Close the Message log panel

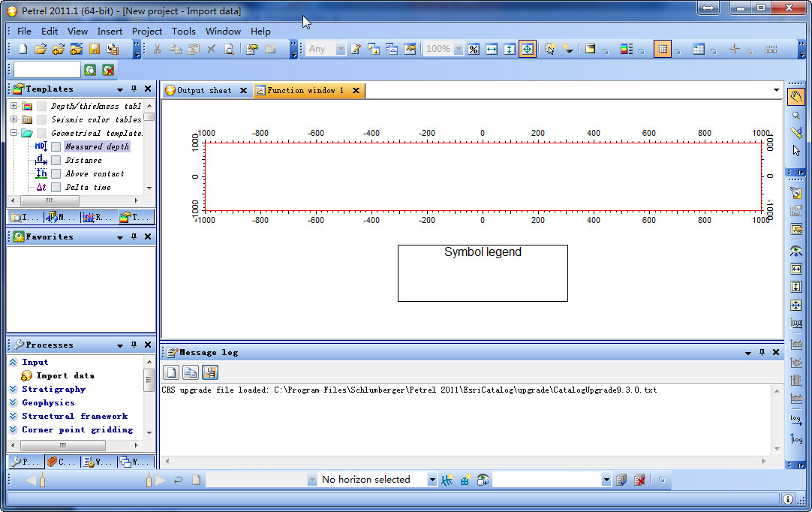coord(776,352)
